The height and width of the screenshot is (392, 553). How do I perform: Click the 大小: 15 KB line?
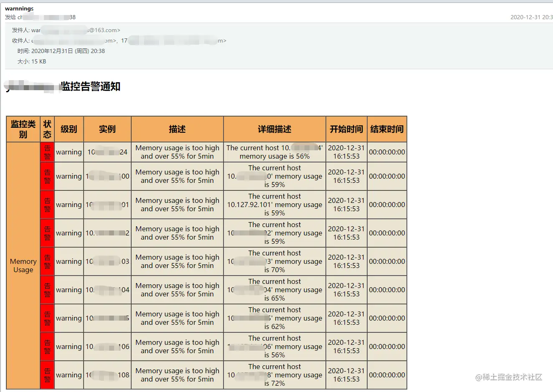click(32, 61)
